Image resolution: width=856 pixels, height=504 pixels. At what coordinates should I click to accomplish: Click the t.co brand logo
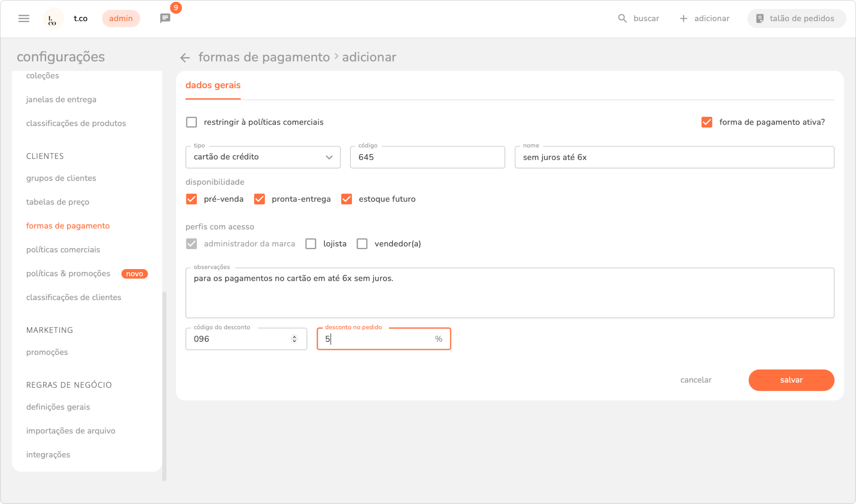point(53,19)
